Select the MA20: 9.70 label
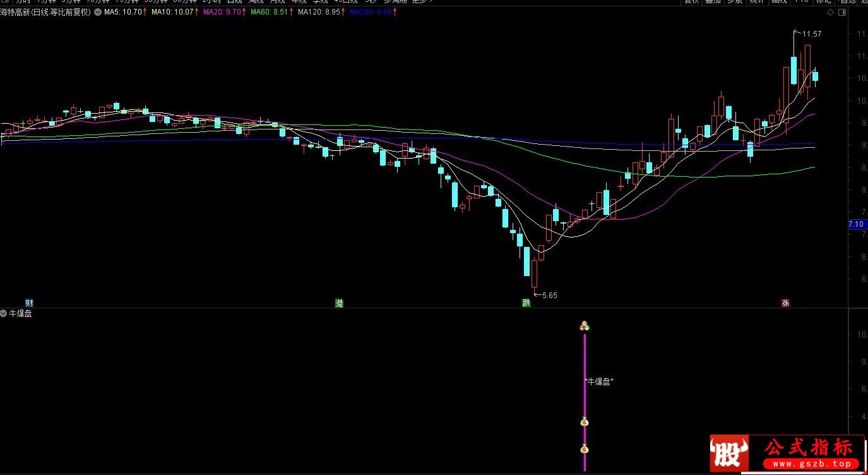This screenshot has height=475, width=868. click(x=222, y=12)
